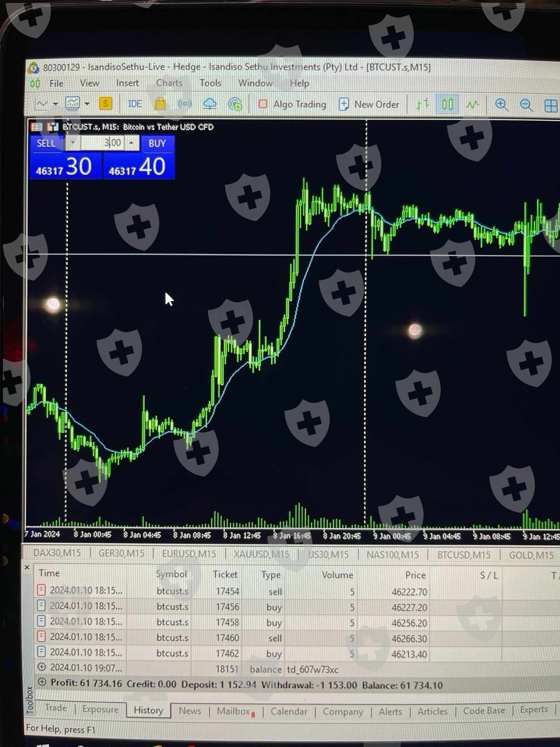
Task: Open the Charts menu
Action: 169,83
